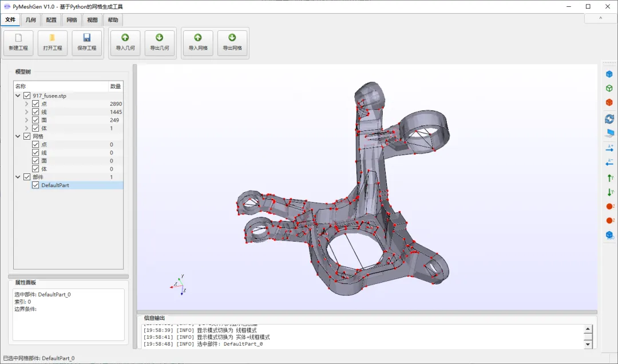Set view to X+ blue right arrow
This screenshot has width=618, height=364.
click(x=609, y=148)
